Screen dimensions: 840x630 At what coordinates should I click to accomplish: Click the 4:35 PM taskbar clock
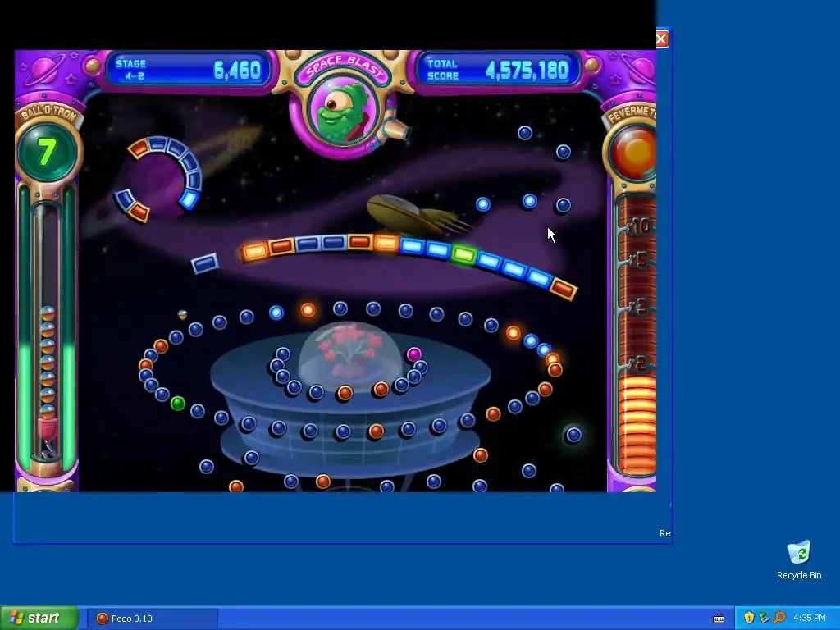(x=810, y=619)
